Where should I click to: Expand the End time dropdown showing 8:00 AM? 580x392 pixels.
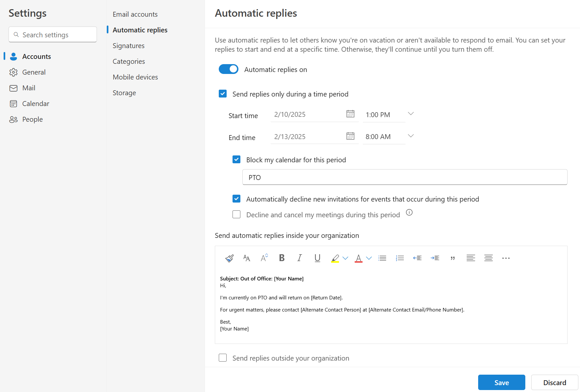click(411, 136)
